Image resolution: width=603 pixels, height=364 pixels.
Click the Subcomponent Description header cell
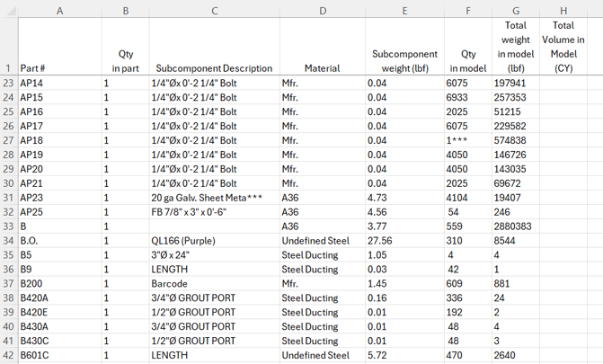(x=215, y=47)
